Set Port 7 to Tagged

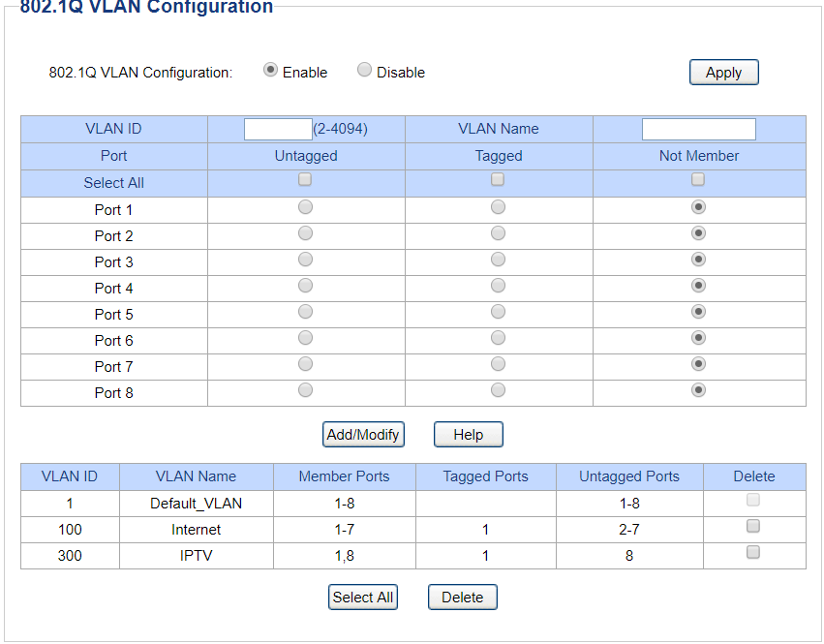click(x=498, y=364)
